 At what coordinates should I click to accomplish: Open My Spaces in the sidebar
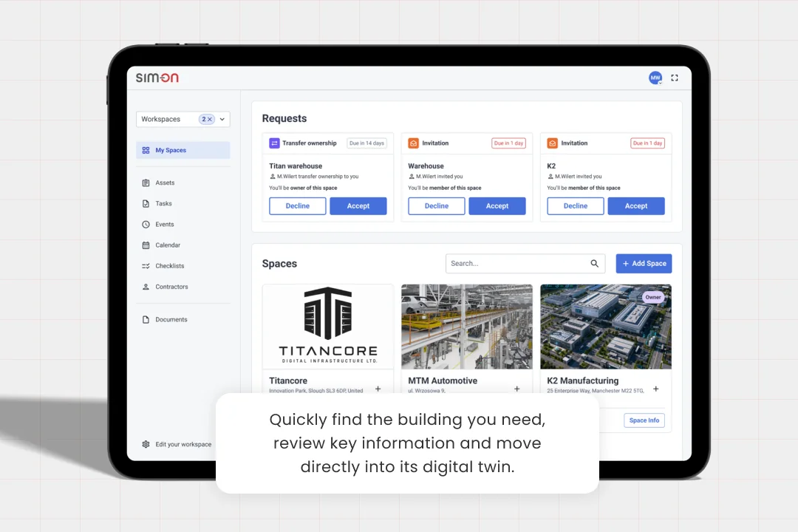[x=183, y=150]
